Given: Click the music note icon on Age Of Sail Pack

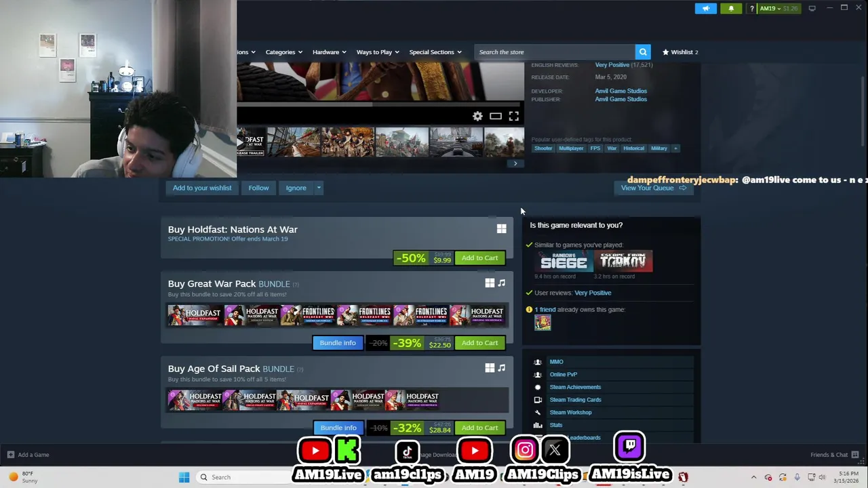Looking at the screenshot, I should (x=502, y=368).
